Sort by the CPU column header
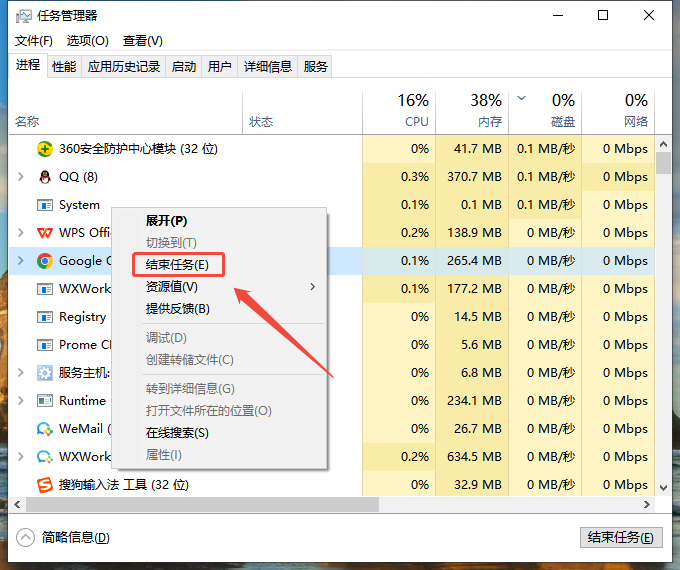The height and width of the screenshot is (570, 680). (x=399, y=113)
